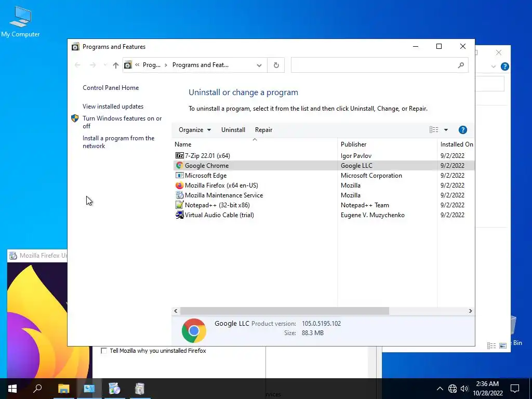Click the Virtual Audio Cable icon
Image resolution: width=532 pixels, height=399 pixels.
pyautogui.click(x=179, y=215)
